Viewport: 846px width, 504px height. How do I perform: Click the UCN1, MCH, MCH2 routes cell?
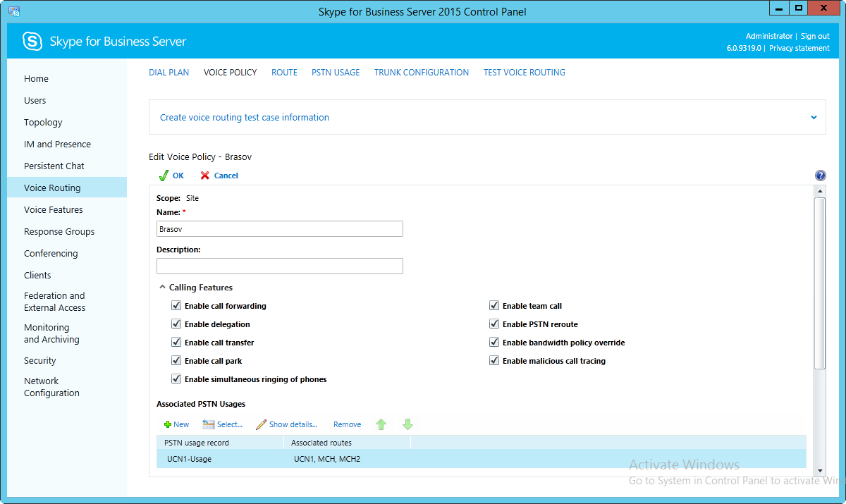click(327, 459)
